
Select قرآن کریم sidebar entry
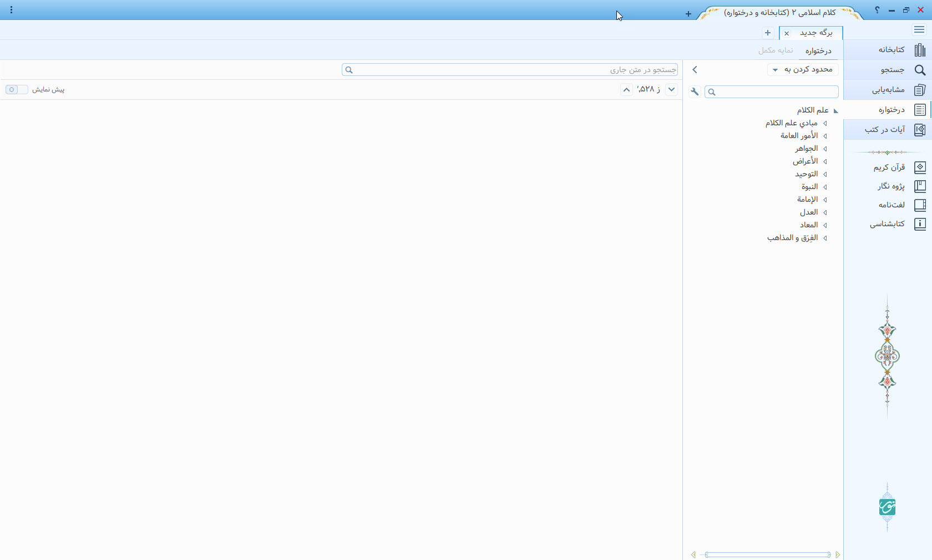coord(889,167)
